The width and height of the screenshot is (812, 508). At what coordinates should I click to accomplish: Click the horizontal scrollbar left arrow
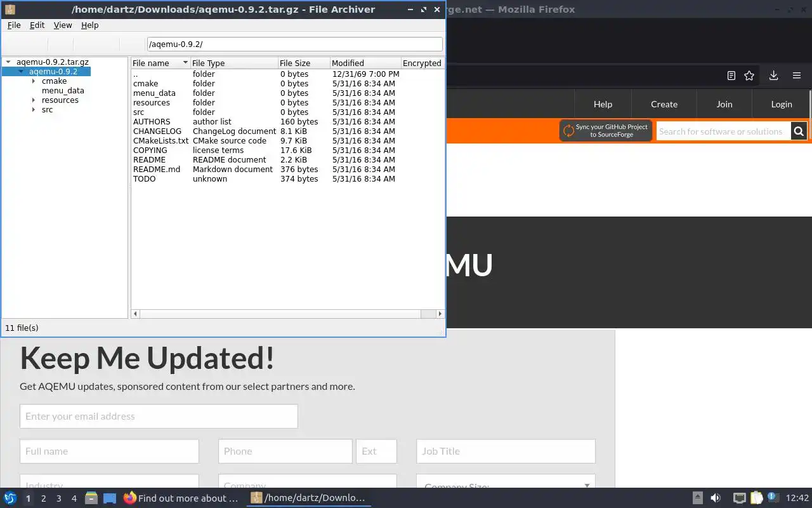(x=135, y=314)
